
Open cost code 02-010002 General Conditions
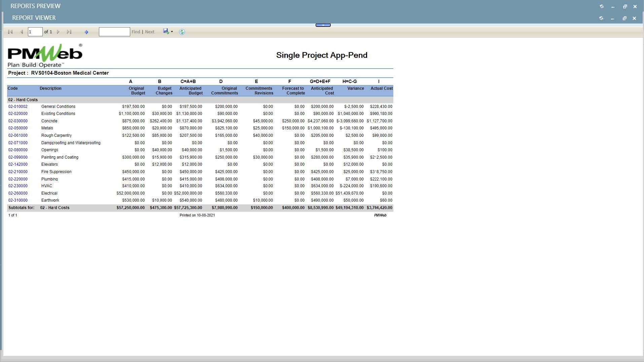tap(18, 107)
